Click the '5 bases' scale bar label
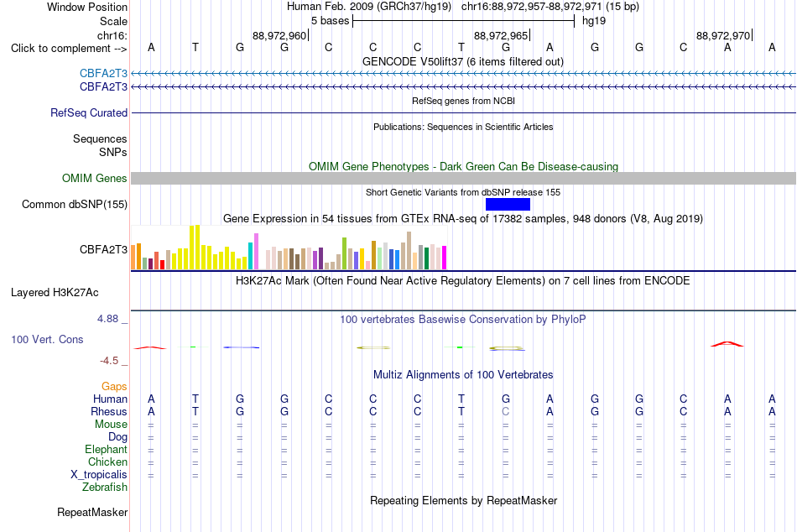The width and height of the screenshot is (797, 532). pyautogui.click(x=330, y=21)
